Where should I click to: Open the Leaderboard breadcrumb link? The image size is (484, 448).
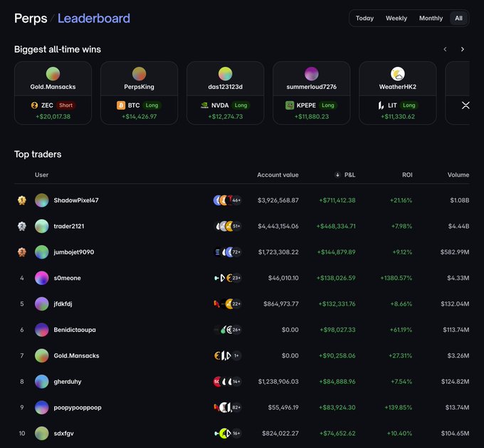point(94,19)
